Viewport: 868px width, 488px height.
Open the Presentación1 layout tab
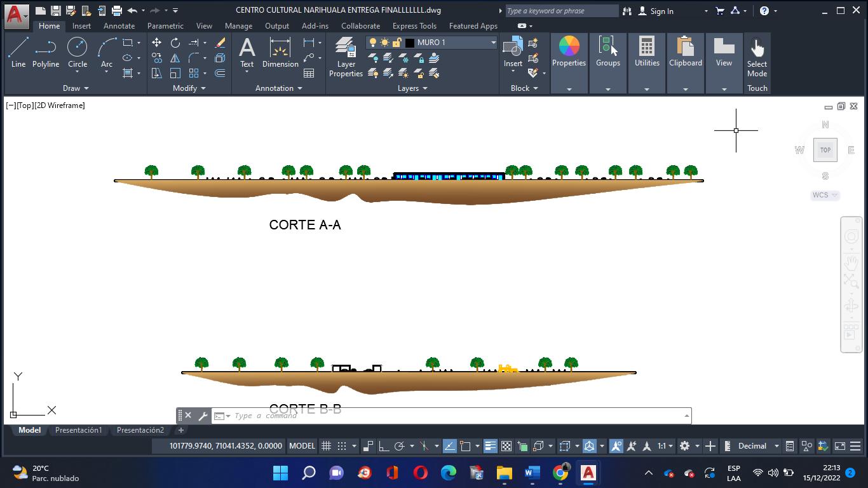pyautogui.click(x=78, y=430)
